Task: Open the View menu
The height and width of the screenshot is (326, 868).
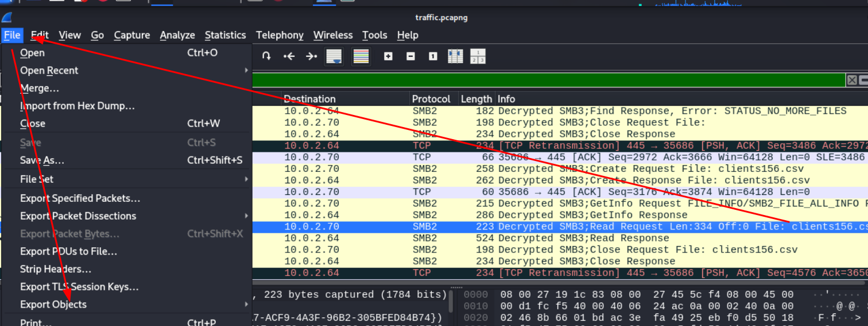Action: [x=69, y=35]
